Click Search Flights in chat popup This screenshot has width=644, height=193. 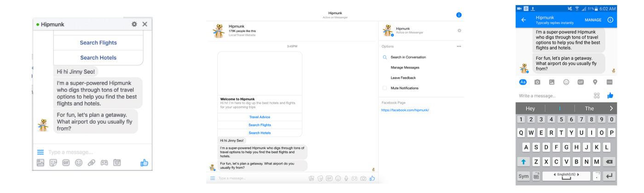tap(98, 43)
